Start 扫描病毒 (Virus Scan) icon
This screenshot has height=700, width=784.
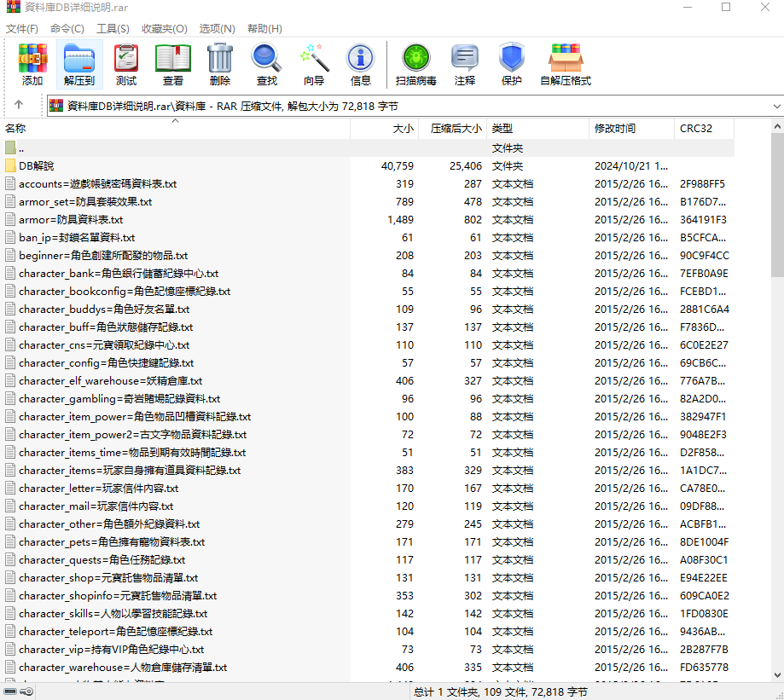point(416,64)
